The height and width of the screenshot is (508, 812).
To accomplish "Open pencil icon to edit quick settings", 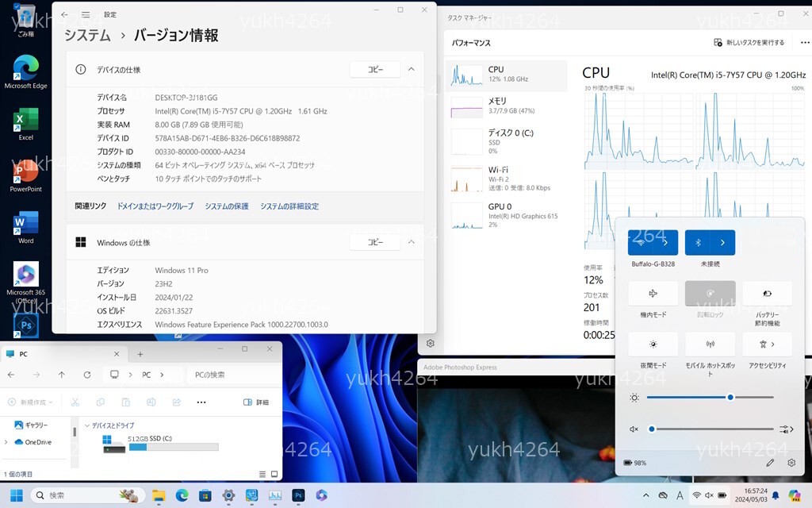I will coord(770,463).
